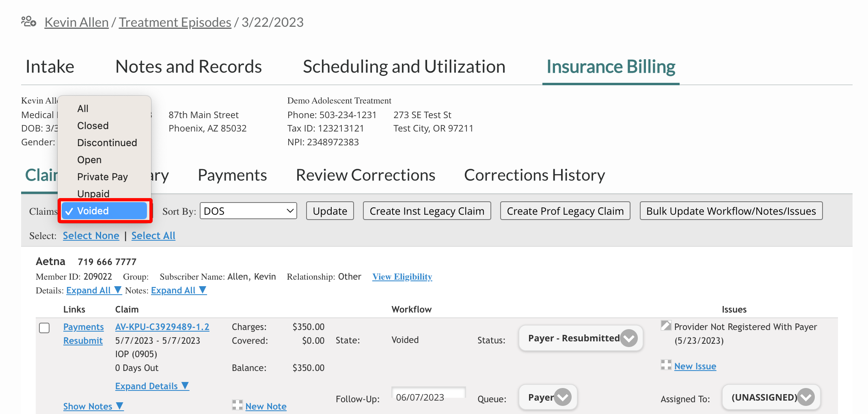
Task: Click the plus icon next to New Note
Action: click(x=237, y=405)
